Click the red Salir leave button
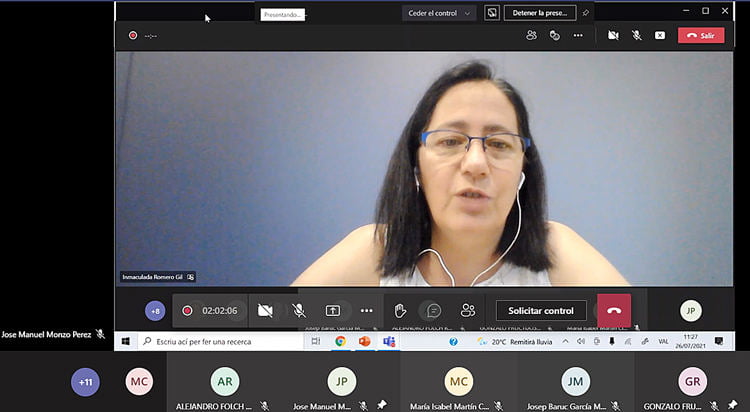The image size is (750, 412). click(701, 35)
